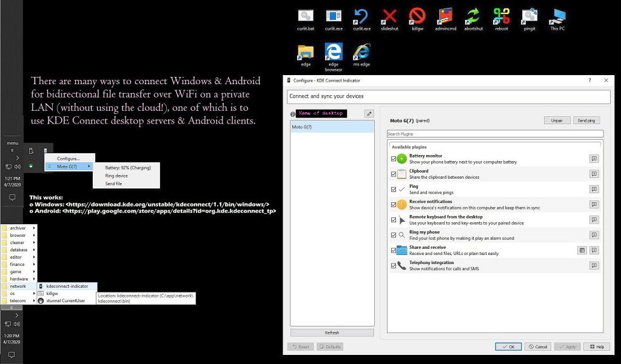The width and height of the screenshot is (621, 364).
Task: Open the pingit desktop shortcut
Action: point(529,20)
